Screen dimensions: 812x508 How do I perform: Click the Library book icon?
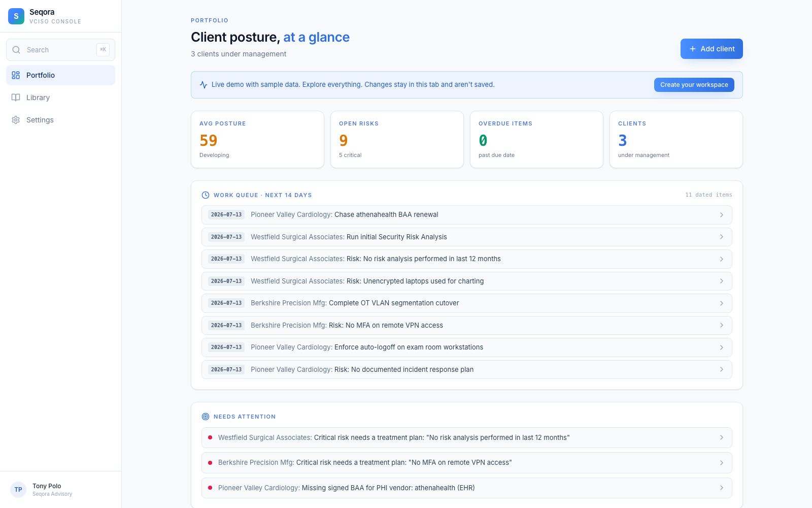[16, 98]
